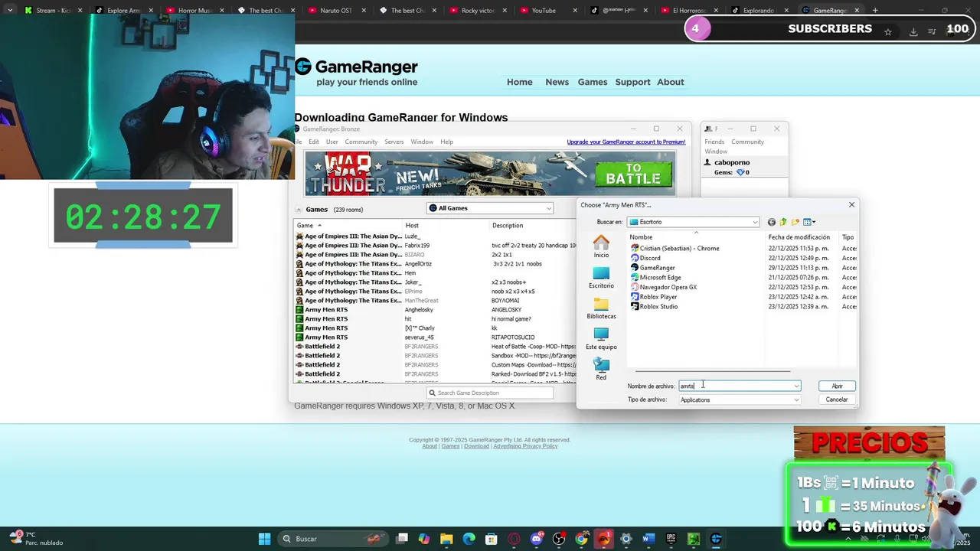Viewport: 980px width, 551px height.
Task: Select Age of Empires III room by Fabrixx199
Action: 435,246
